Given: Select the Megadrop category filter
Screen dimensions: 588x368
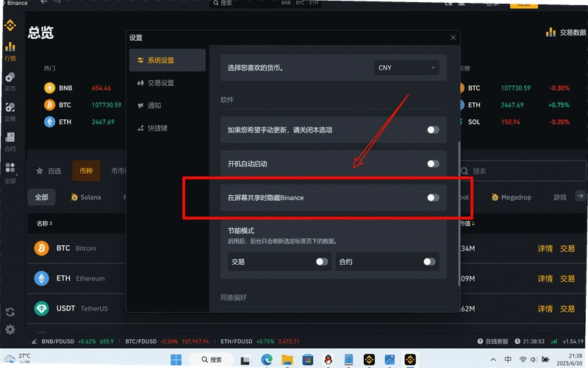Looking at the screenshot, I should (512, 197).
